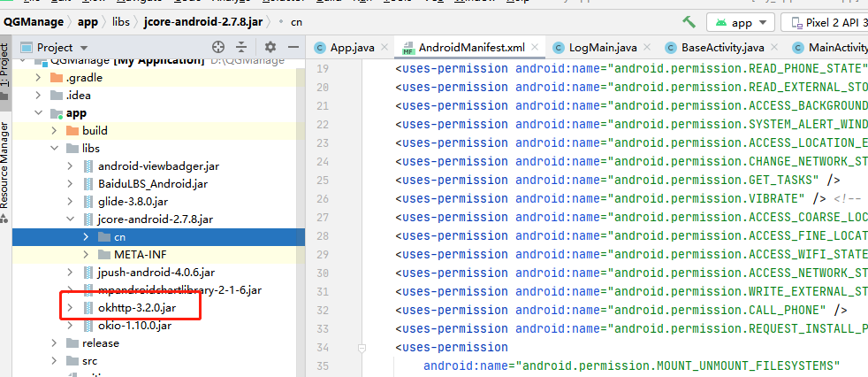
Task: Select the app module icon
Action: 57,113
